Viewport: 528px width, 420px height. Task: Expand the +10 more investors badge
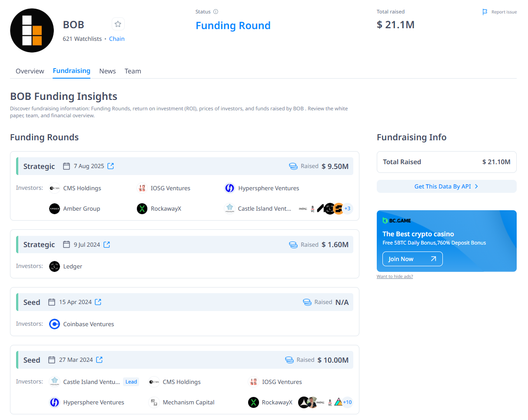tap(347, 402)
